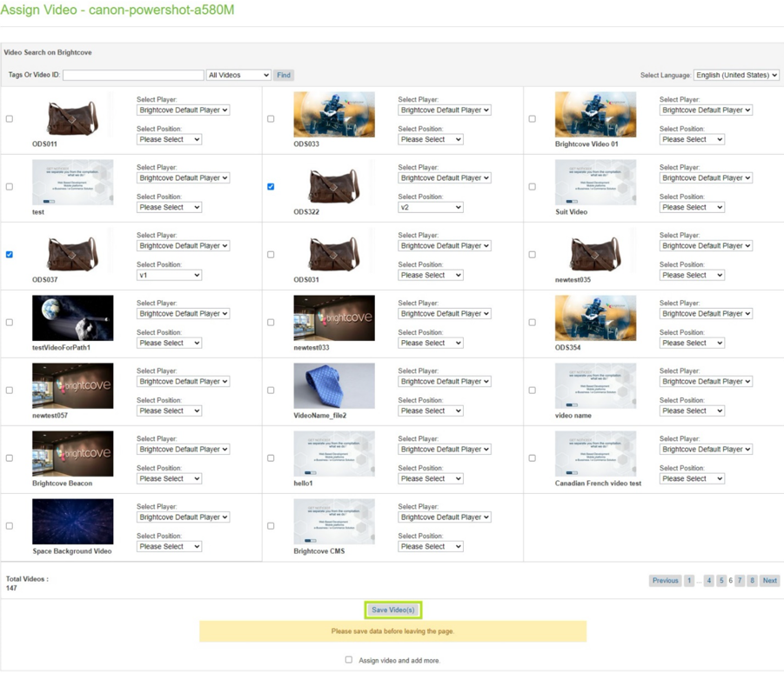Click the Next pagination link
This screenshot has width=784, height=674.
(769, 580)
